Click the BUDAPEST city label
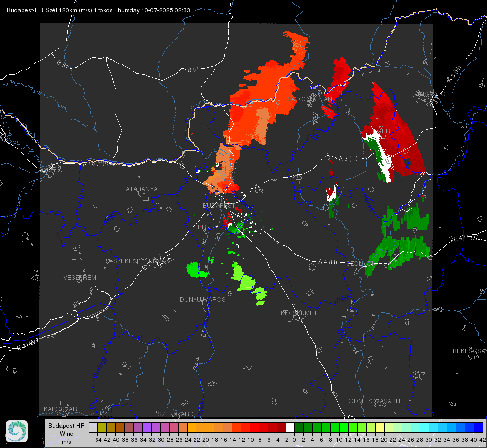The image size is (487, 448). click(219, 205)
